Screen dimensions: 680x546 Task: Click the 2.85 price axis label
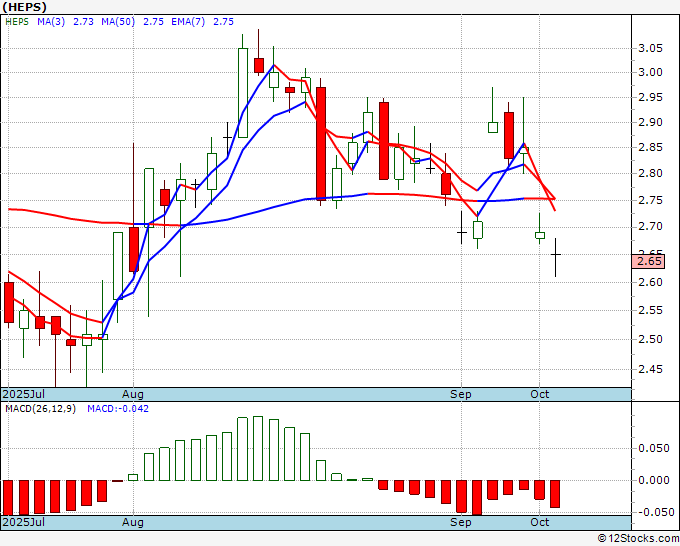(x=651, y=147)
